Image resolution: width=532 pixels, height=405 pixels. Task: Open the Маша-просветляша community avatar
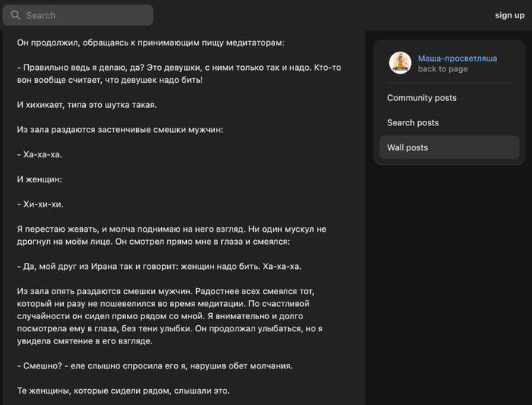pyautogui.click(x=400, y=63)
